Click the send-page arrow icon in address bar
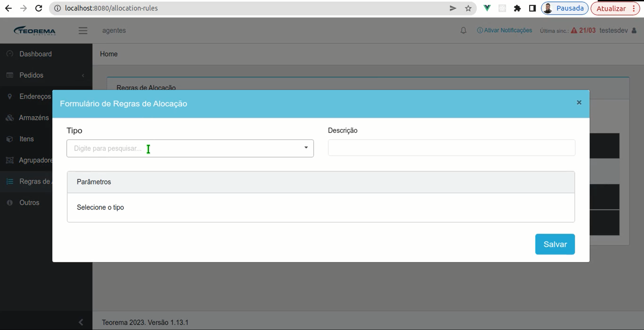 click(x=453, y=8)
